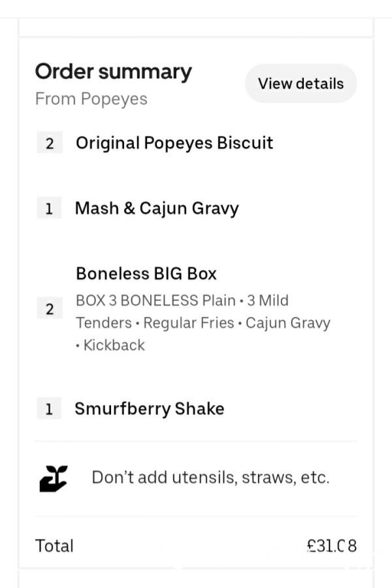Select the Smurfberry Shake item

(150, 409)
